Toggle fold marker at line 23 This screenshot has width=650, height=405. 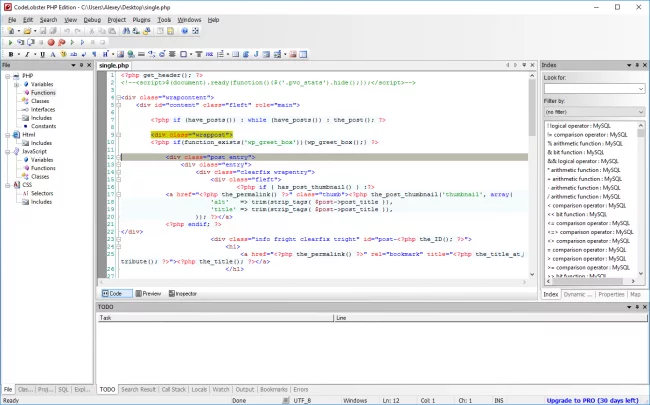pos(119,239)
